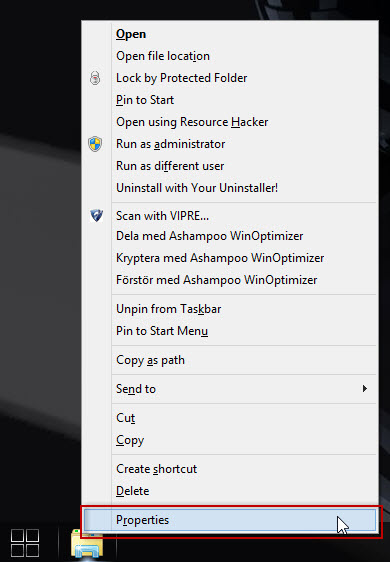390x562 pixels.
Task: Select Lock by Protected Folder
Action: coord(230,78)
